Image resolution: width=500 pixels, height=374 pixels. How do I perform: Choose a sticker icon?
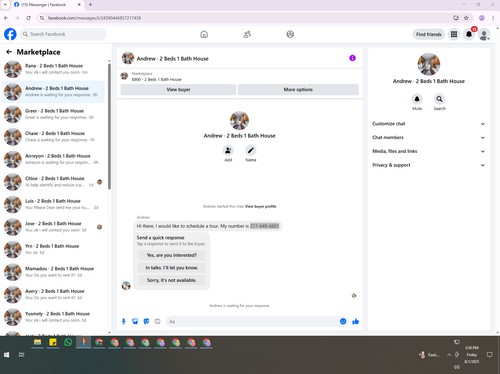146,321
